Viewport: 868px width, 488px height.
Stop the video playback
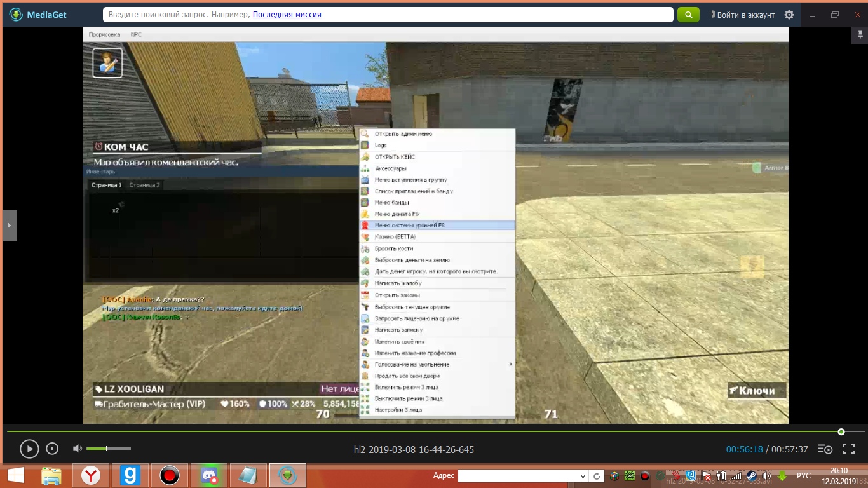click(x=53, y=449)
